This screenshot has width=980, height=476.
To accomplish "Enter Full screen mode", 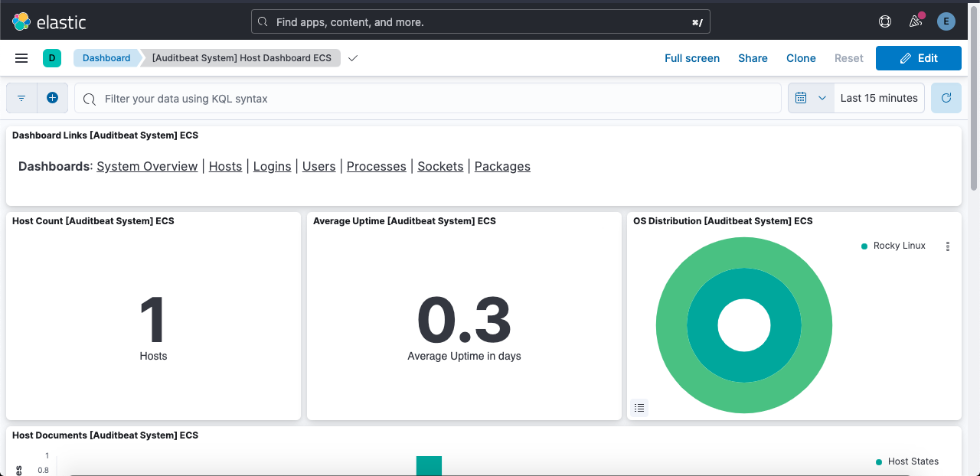I will [691, 58].
